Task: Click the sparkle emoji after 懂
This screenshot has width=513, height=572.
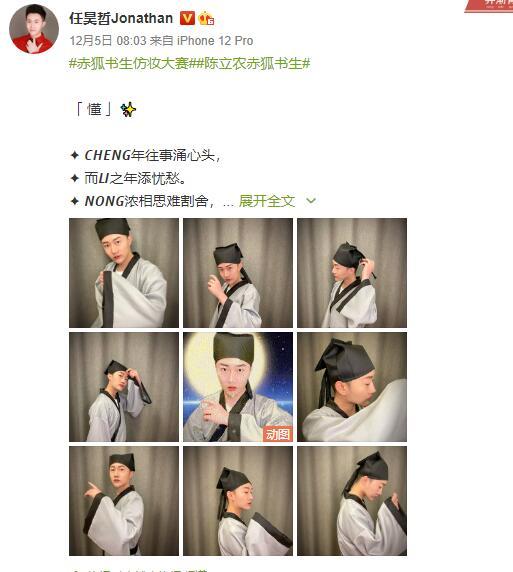Action: 128,109
